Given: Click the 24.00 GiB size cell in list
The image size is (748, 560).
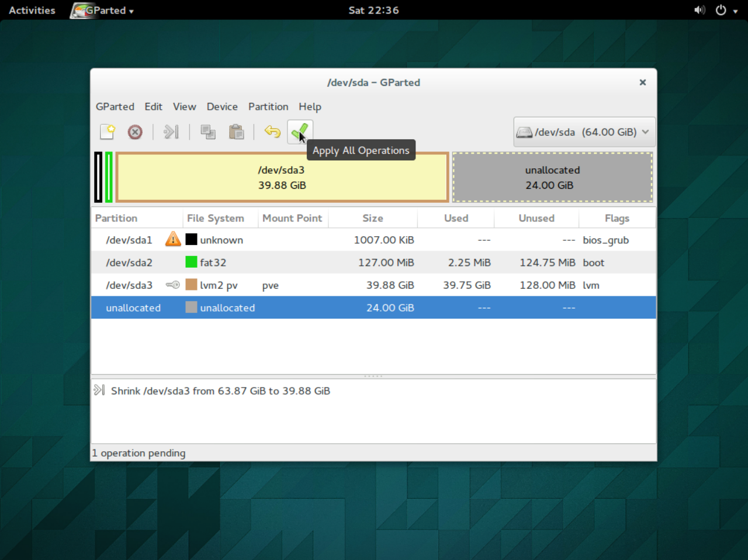Looking at the screenshot, I should click(390, 307).
